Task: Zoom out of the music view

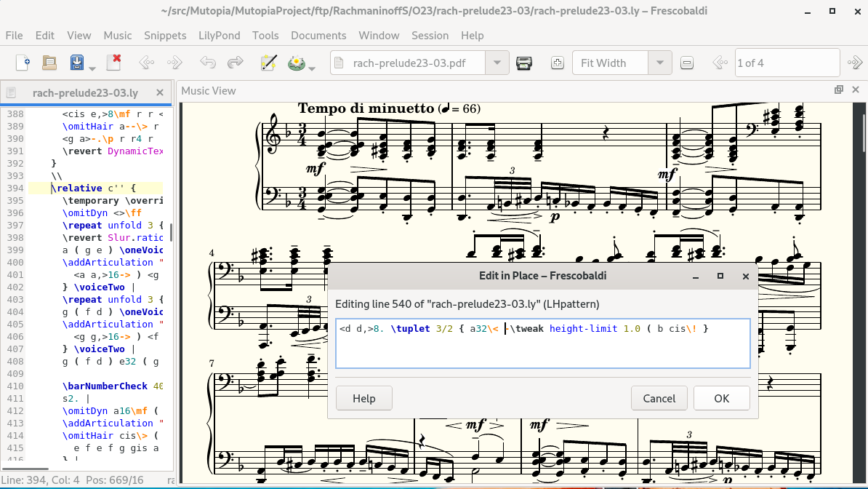Action: 687,63
